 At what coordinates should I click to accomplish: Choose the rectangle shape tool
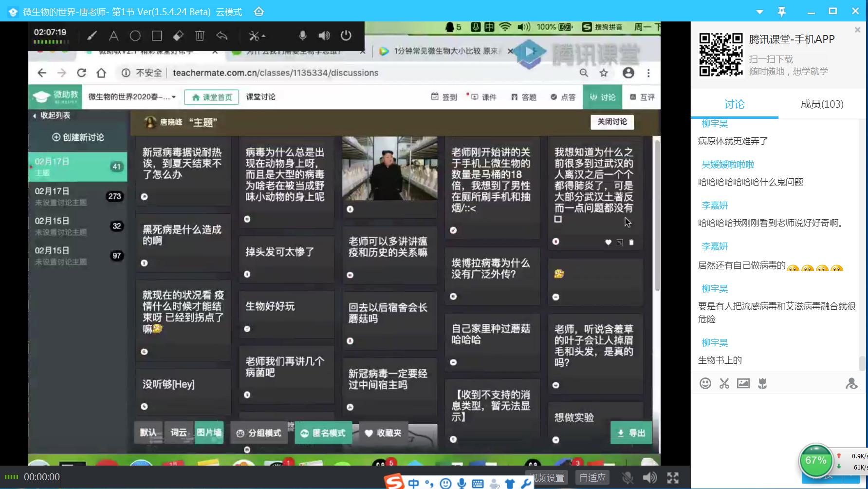point(157,36)
